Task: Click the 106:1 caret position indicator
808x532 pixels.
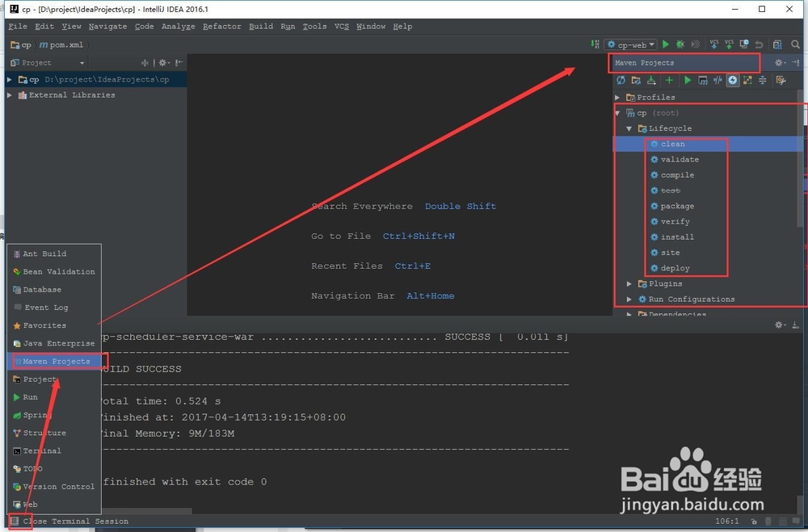Action: tap(726, 522)
